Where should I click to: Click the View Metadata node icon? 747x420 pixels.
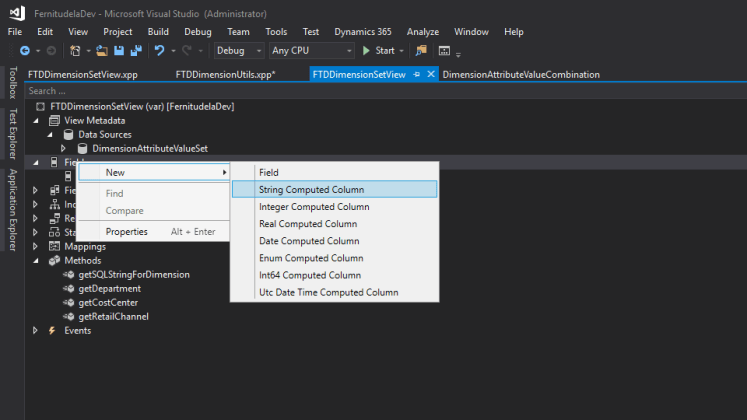click(x=54, y=120)
